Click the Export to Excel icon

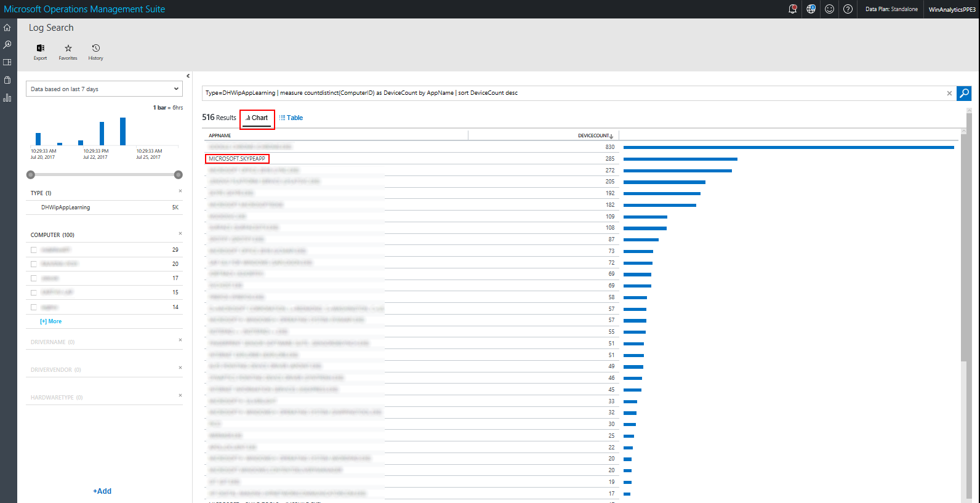[40, 49]
